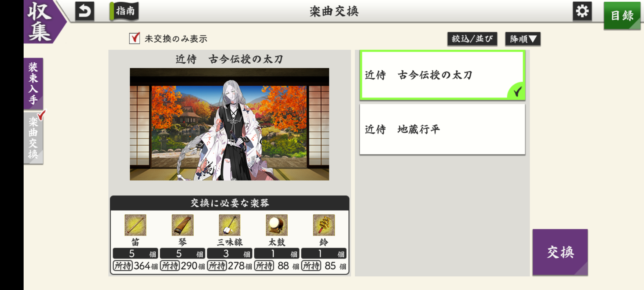Select the 近侍 地蔵行平 list entry

click(442, 129)
